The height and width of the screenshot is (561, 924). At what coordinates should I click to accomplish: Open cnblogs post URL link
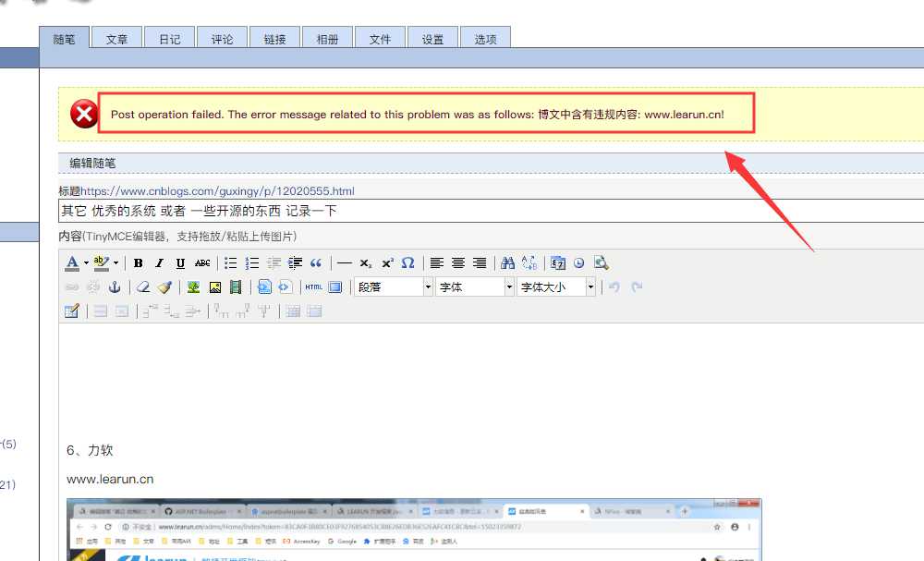tap(217, 191)
